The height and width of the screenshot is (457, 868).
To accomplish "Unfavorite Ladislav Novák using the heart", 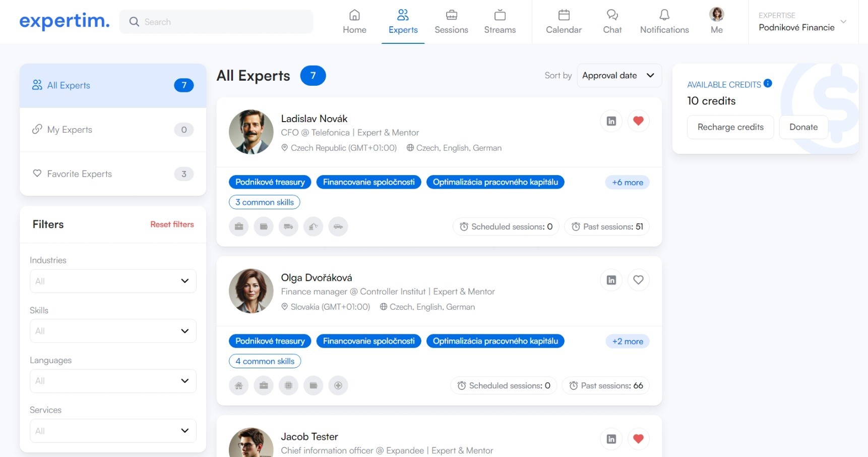I will click(638, 121).
